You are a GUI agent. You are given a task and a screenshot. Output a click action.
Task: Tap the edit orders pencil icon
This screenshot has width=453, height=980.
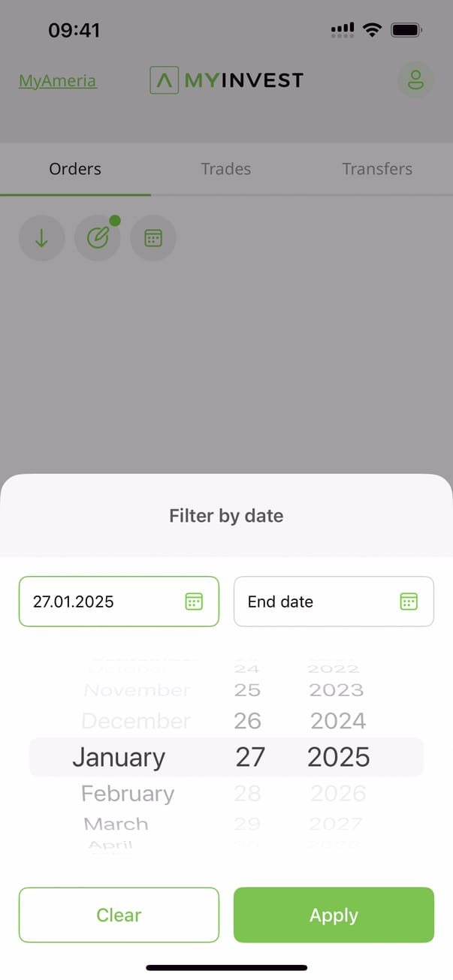pos(98,238)
